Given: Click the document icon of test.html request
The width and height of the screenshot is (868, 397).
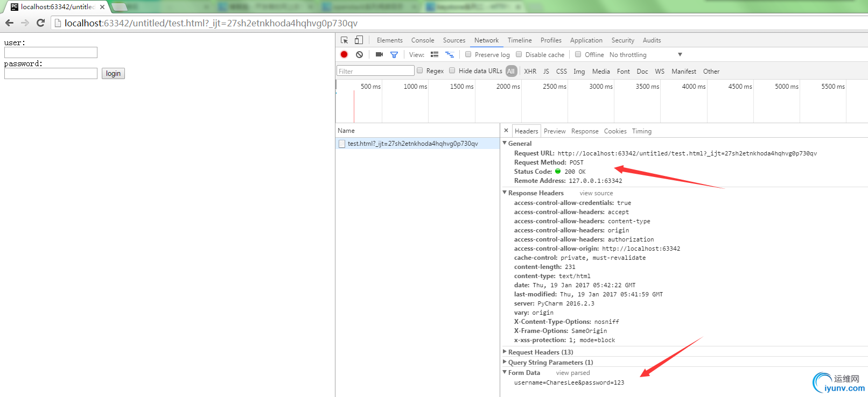Looking at the screenshot, I should click(342, 144).
